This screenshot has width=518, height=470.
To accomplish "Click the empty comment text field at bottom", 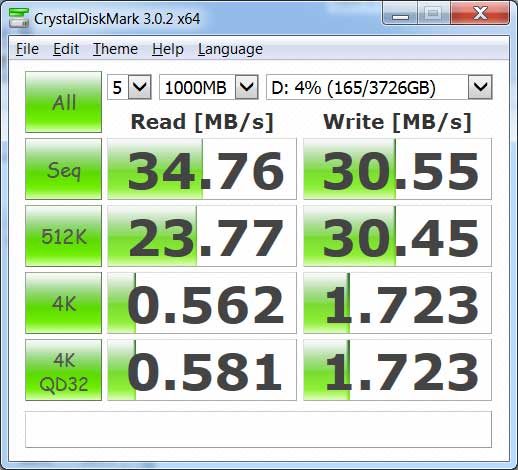I will [258, 430].
